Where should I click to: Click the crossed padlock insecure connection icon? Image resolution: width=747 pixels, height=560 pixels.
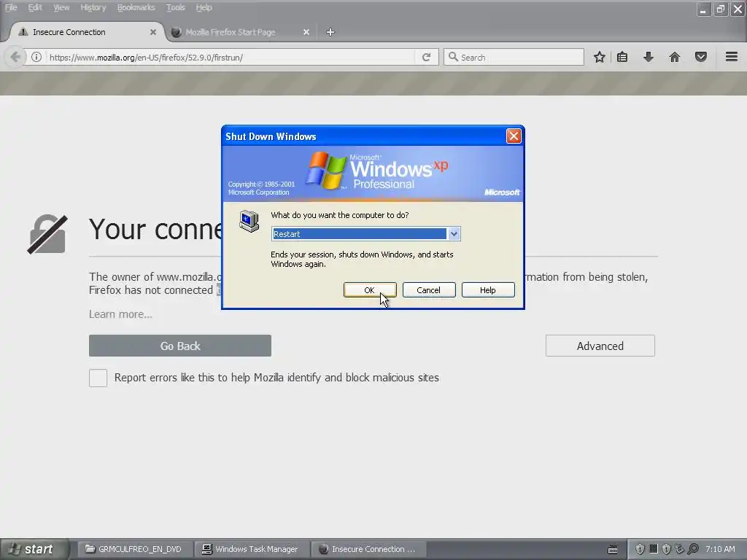(47, 234)
